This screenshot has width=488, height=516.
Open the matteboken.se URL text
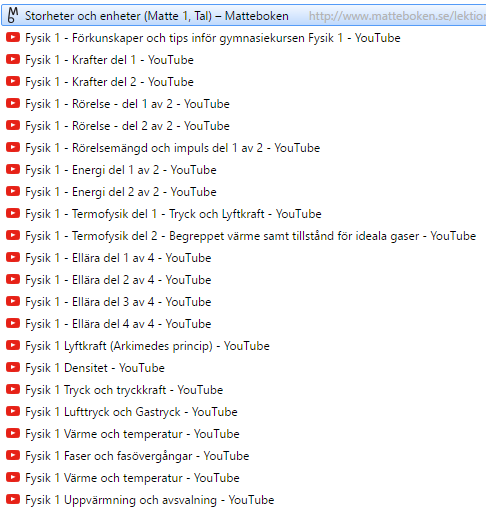tap(397, 16)
